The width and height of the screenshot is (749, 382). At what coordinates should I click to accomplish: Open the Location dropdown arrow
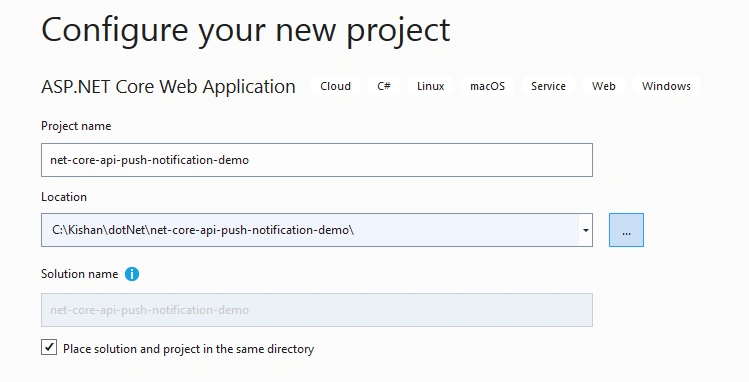coord(586,230)
